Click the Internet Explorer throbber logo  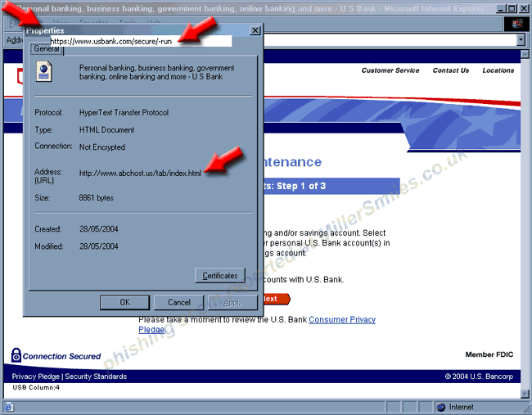516,24
